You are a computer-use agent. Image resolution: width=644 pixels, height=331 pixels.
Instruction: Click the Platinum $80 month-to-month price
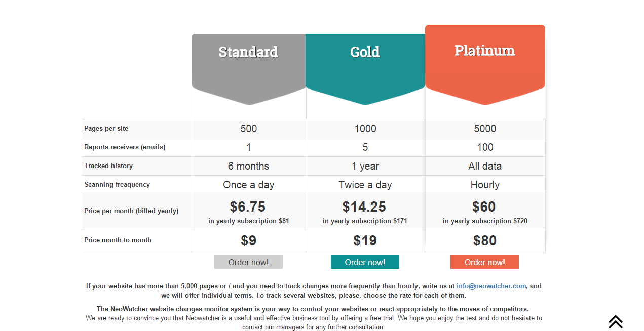click(x=485, y=240)
